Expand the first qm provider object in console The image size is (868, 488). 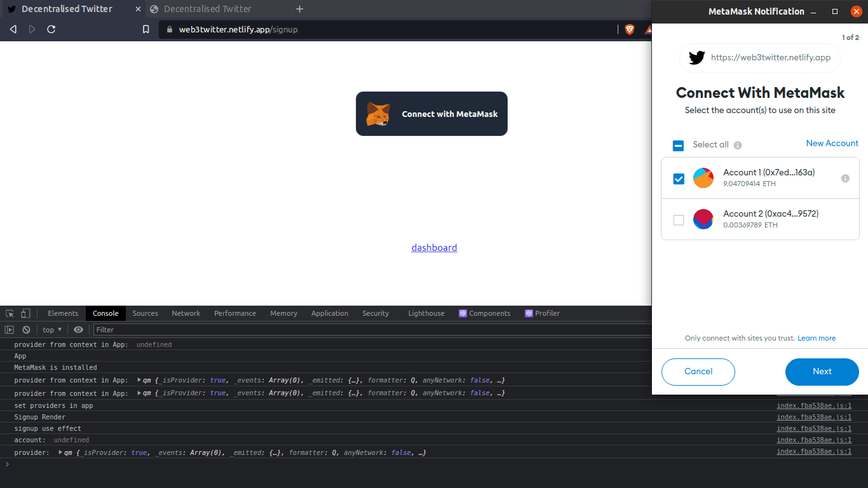click(139, 380)
